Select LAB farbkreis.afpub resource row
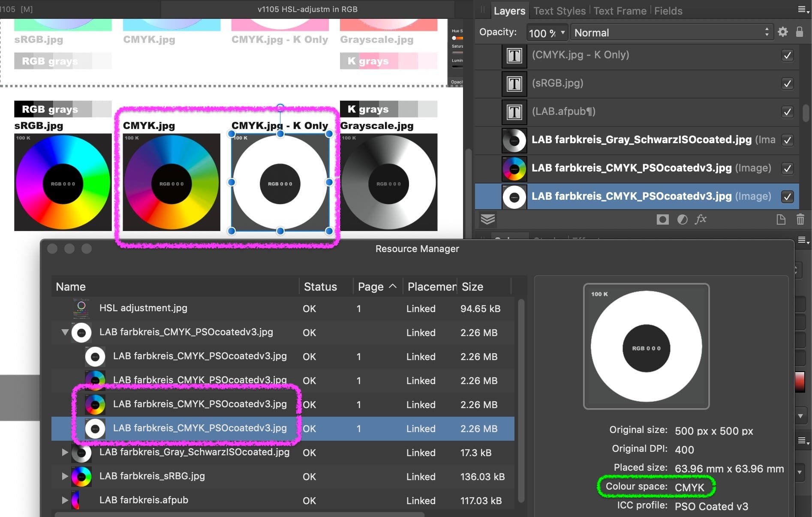This screenshot has width=812, height=517. [x=283, y=500]
